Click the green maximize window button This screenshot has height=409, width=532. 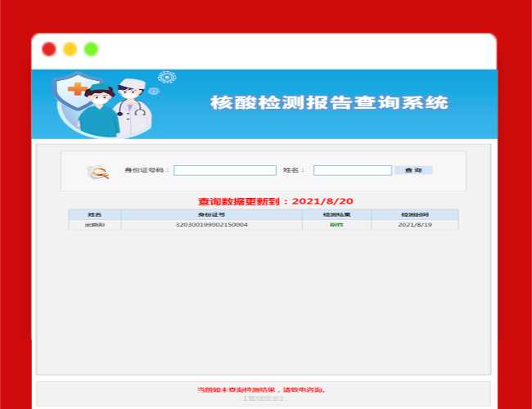(x=91, y=49)
